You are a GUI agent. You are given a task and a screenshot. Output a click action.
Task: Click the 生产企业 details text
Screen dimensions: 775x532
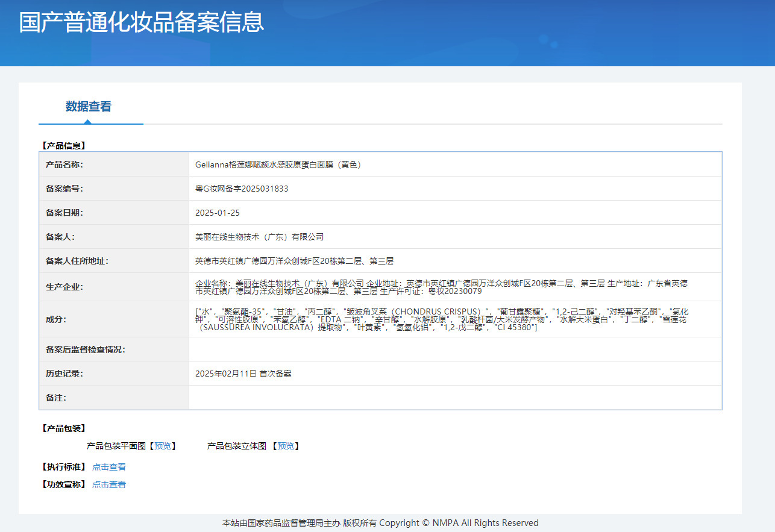441,287
